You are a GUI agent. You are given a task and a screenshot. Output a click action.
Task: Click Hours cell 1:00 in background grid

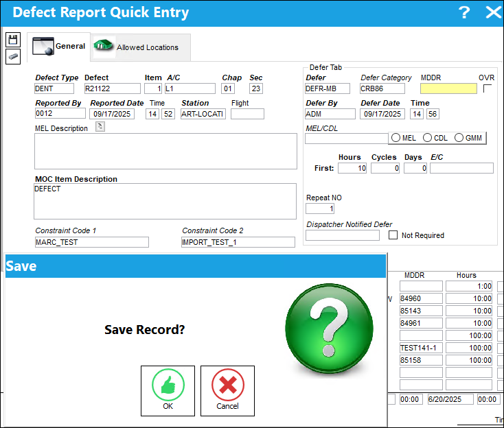(469, 286)
